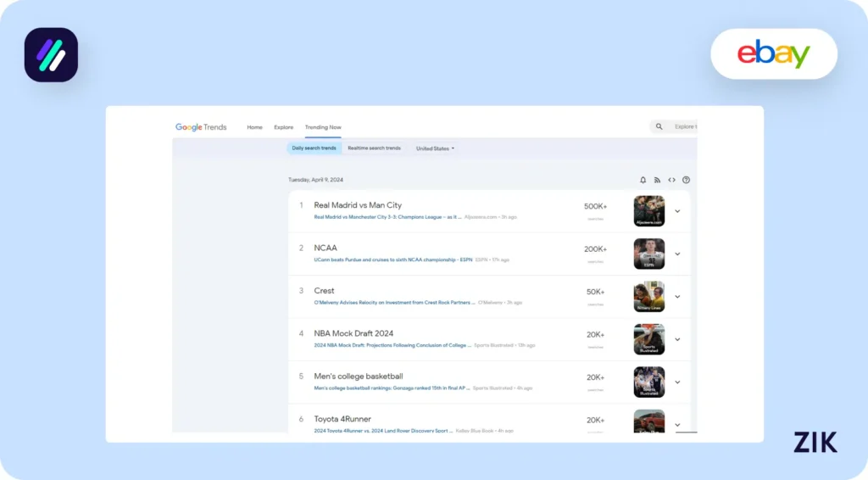Expand the NCAA trend row
Screen dimensions: 868x480
(x=677, y=254)
